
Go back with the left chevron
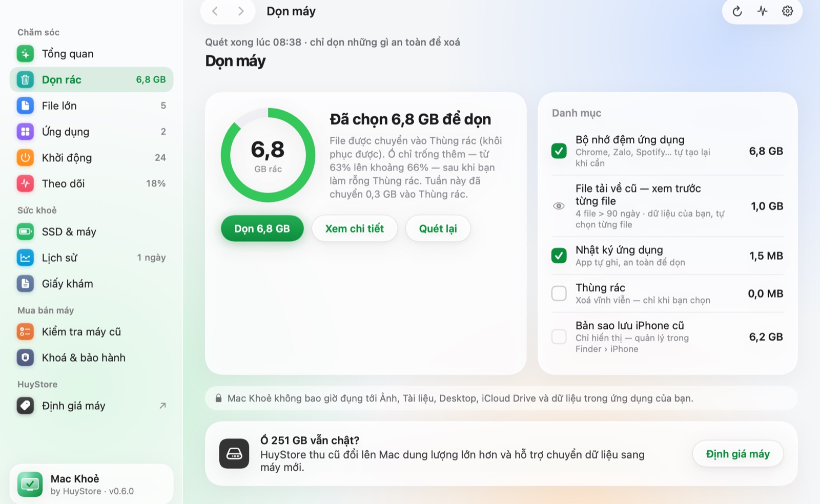click(215, 11)
